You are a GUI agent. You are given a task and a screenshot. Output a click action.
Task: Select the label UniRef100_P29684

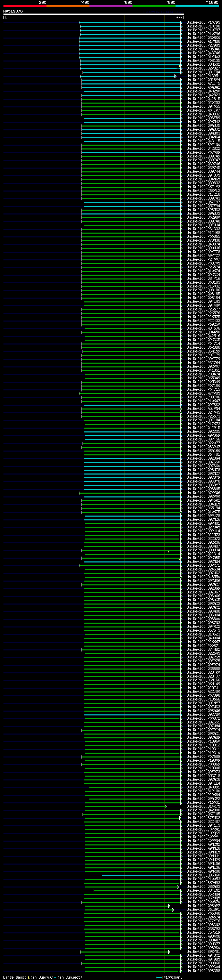tap(203, 795)
